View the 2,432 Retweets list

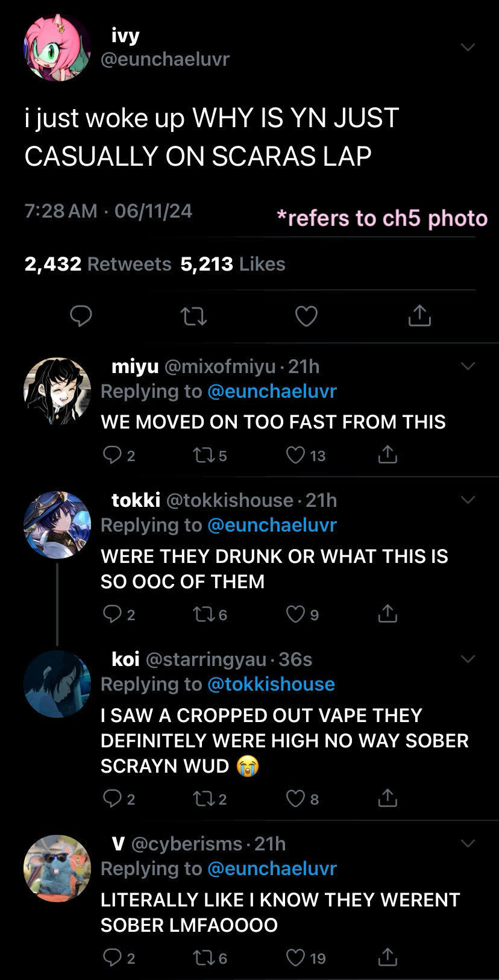tap(98, 264)
